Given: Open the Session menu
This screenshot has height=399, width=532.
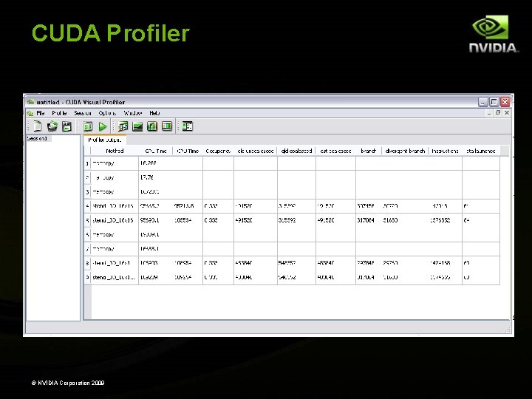Looking at the screenshot, I should [x=83, y=113].
